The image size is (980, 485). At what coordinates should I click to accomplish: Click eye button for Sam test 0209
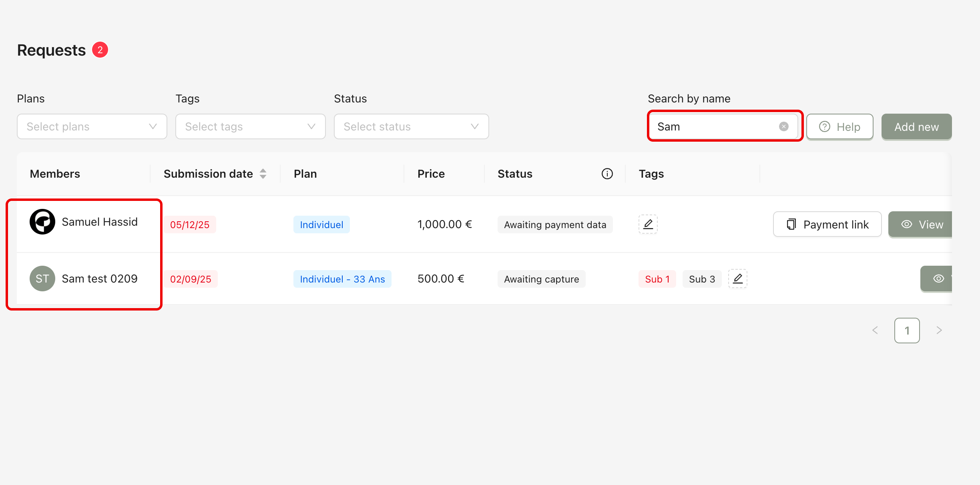[937, 279]
